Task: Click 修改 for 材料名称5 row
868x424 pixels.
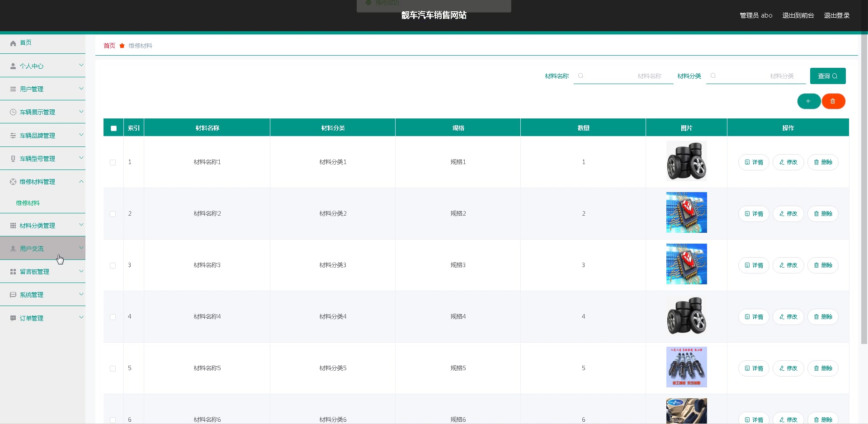Action: [x=788, y=368]
